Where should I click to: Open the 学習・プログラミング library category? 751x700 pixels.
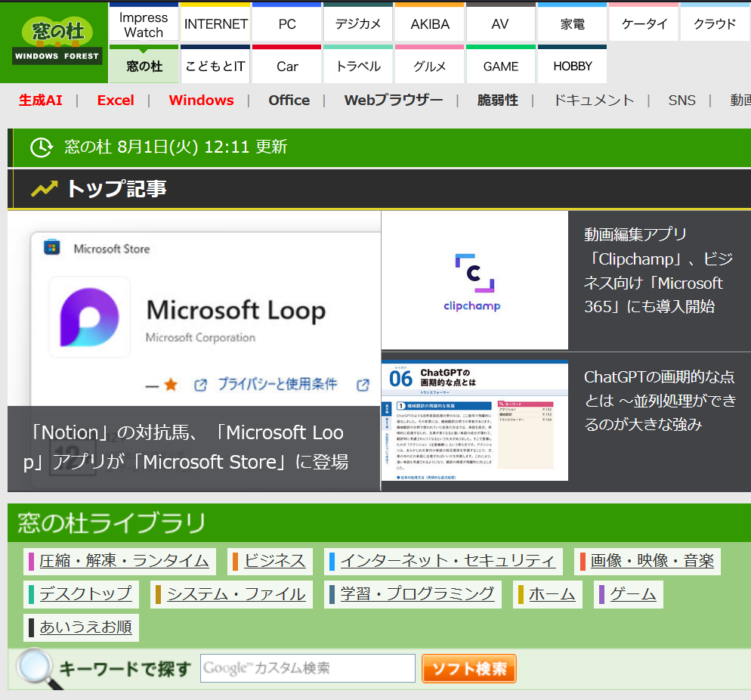[416, 594]
